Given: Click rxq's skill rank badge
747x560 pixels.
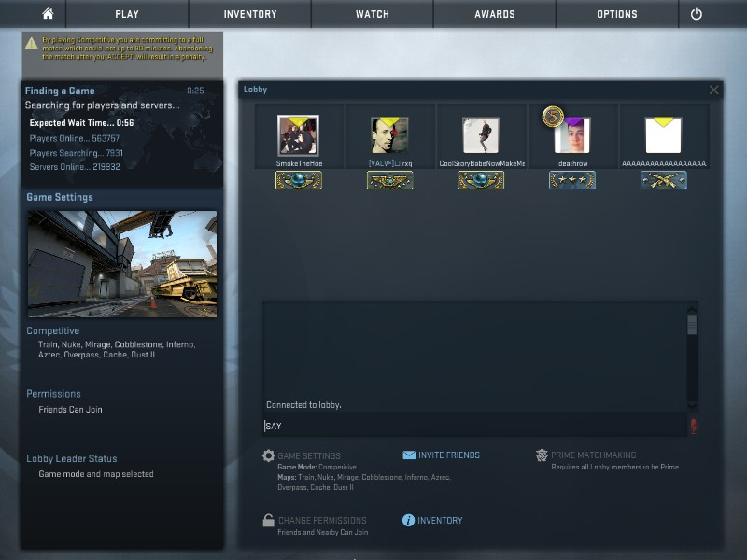Looking at the screenshot, I should (389, 180).
